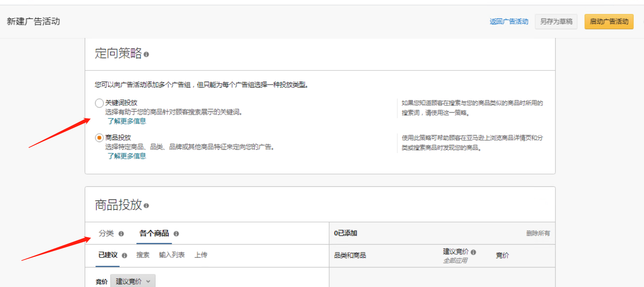Image resolution: width=644 pixels, height=287 pixels.
Task: Open the 搜索 sub-tab
Action: (x=143, y=255)
